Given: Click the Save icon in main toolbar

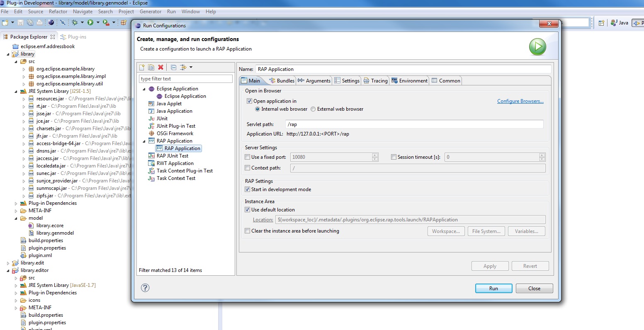Looking at the screenshot, I should (21, 22).
